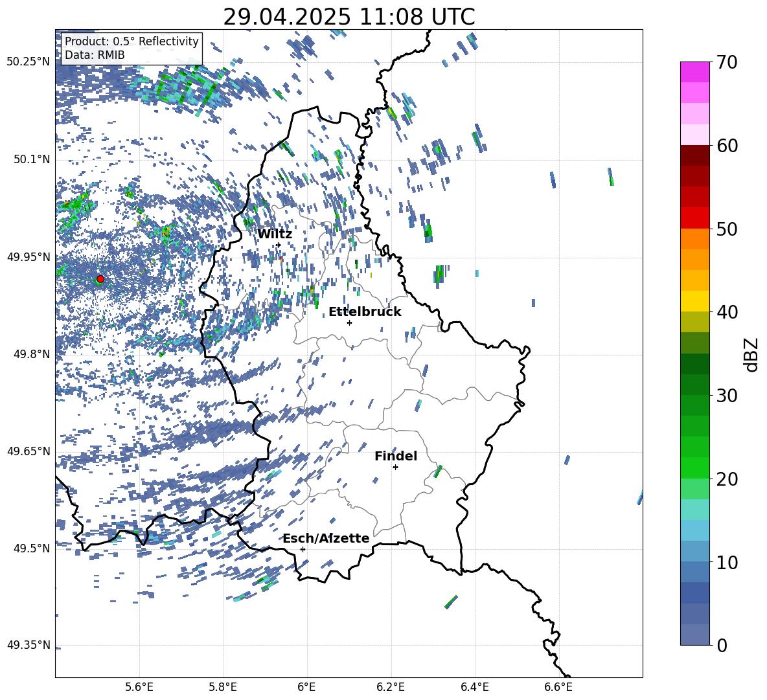Click the 5.6°E longitude label
Image resolution: width=767 pixels, height=700 pixels.
pos(139,687)
